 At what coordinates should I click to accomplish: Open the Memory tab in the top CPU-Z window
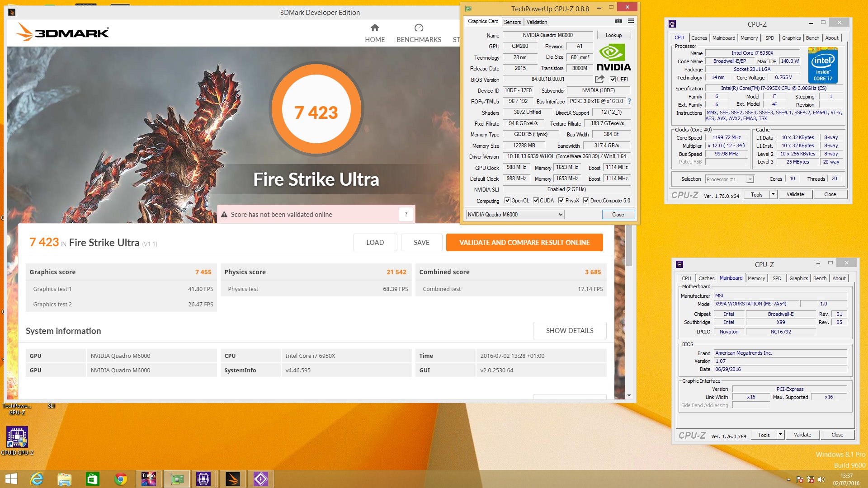[x=749, y=38]
